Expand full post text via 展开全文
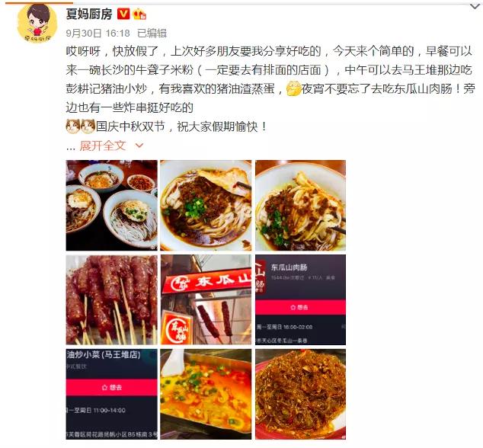The width and height of the screenshot is (483, 448). click(103, 146)
